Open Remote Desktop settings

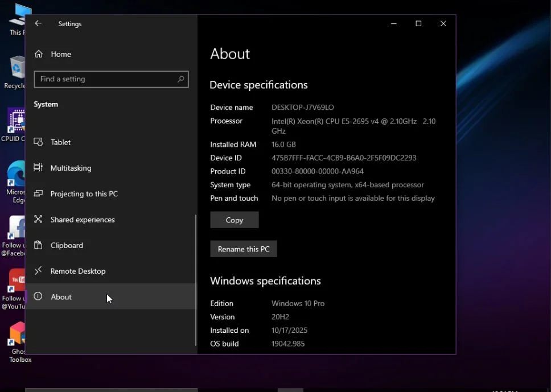click(110, 271)
